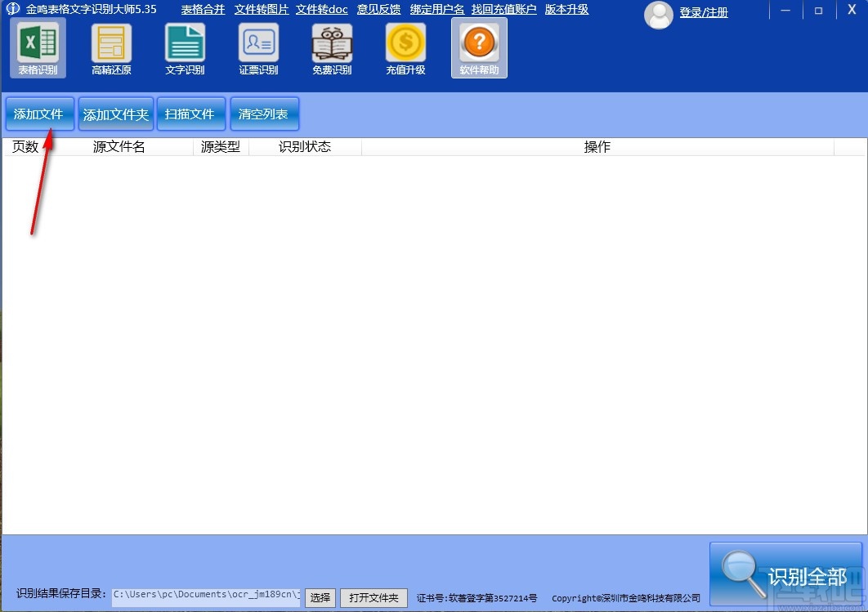Open 软件帮助 software help
Image resolution: width=868 pixels, height=612 pixels.
point(479,48)
